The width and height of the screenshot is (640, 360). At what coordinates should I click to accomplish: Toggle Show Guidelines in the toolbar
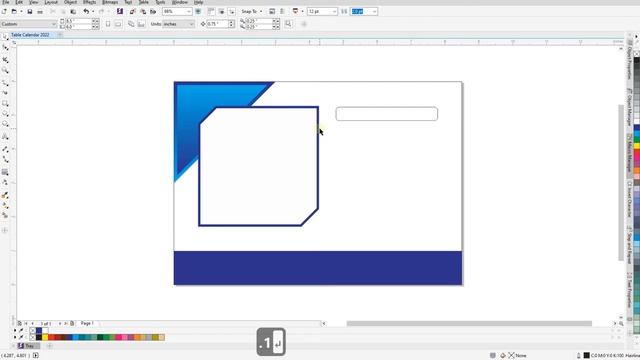pyautogui.click(x=231, y=11)
